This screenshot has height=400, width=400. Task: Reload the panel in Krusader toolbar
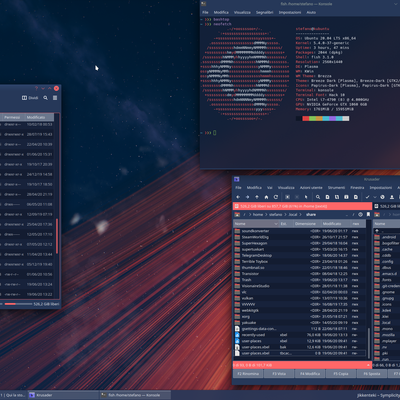click(x=276, y=197)
